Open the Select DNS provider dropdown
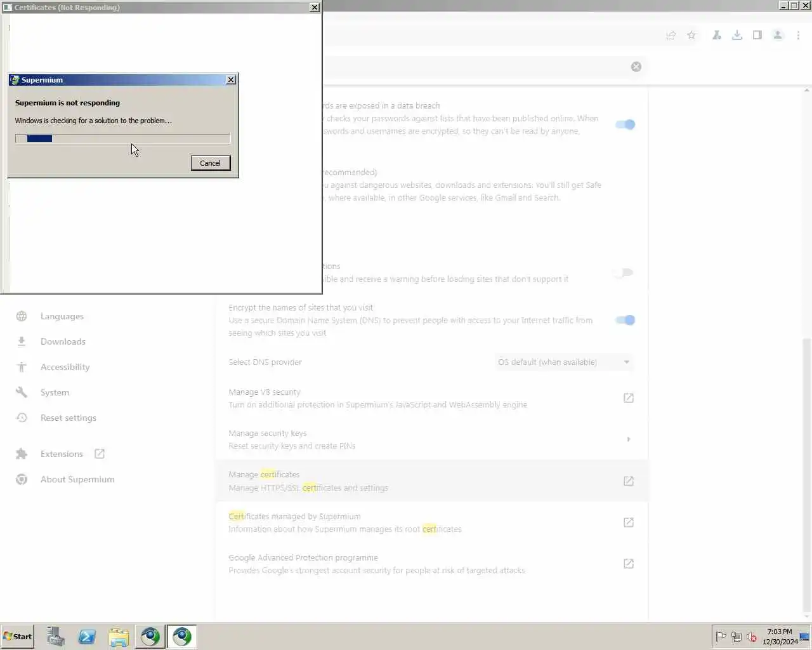The image size is (812, 650). 564,362
